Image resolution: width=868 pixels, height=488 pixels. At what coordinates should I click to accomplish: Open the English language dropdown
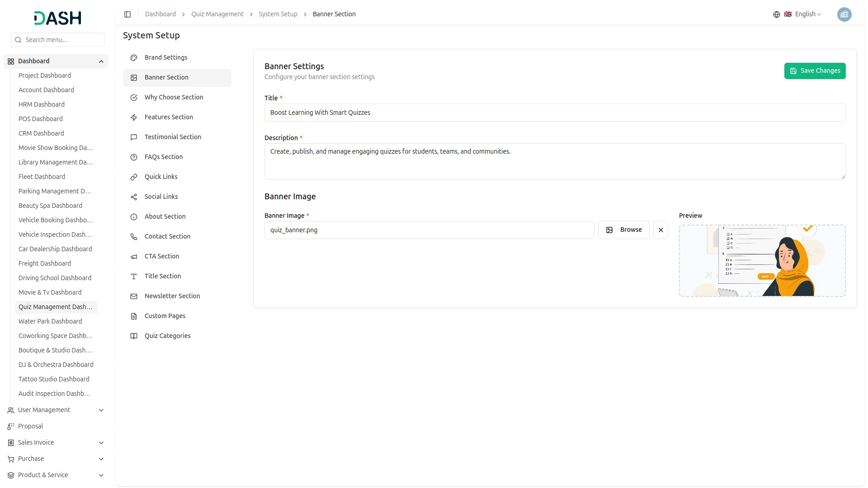808,14
